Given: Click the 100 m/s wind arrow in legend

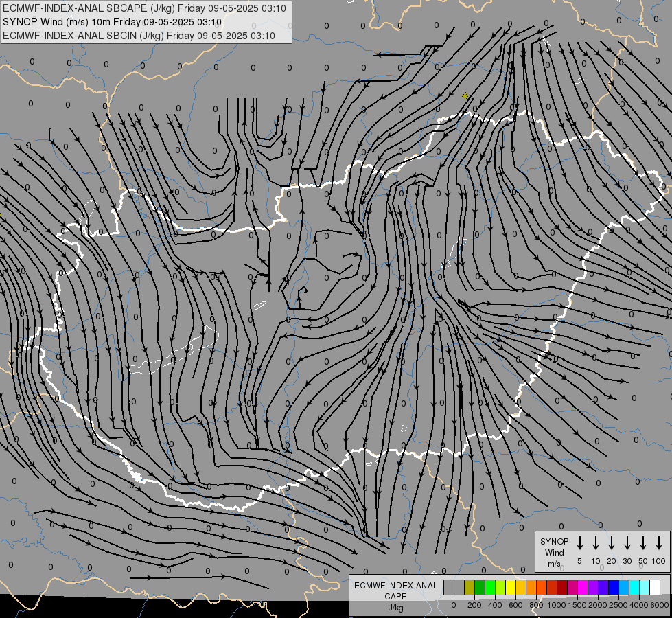Looking at the screenshot, I should tap(659, 543).
